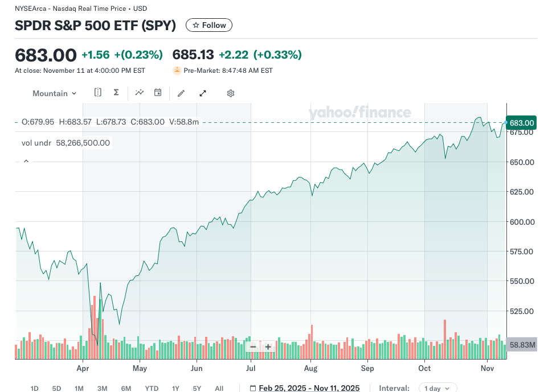Select the 5Y time range

pos(197,389)
